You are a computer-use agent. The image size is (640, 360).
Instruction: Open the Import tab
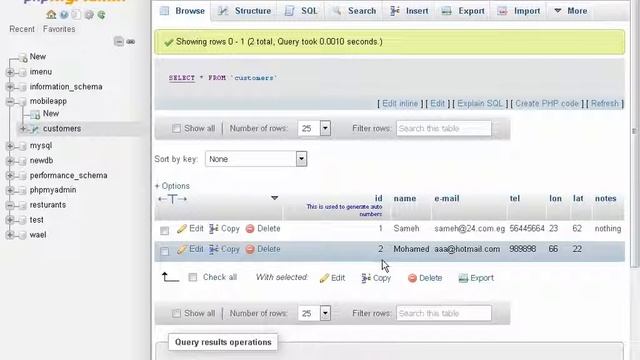pos(519,11)
